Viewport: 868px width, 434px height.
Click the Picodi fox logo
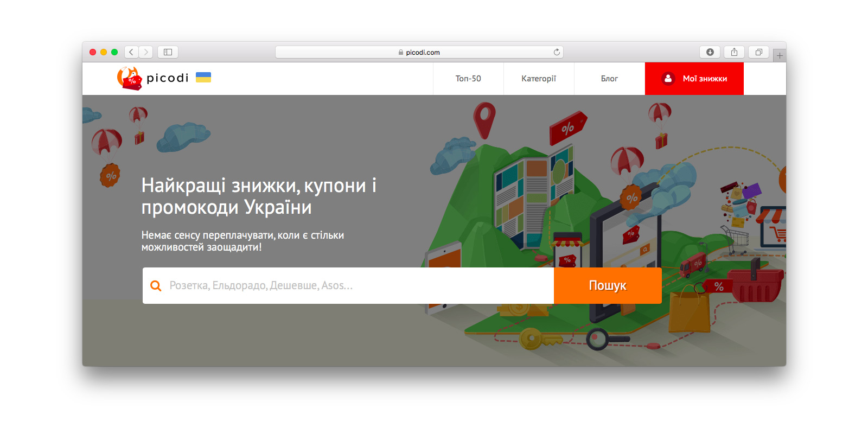coord(129,79)
